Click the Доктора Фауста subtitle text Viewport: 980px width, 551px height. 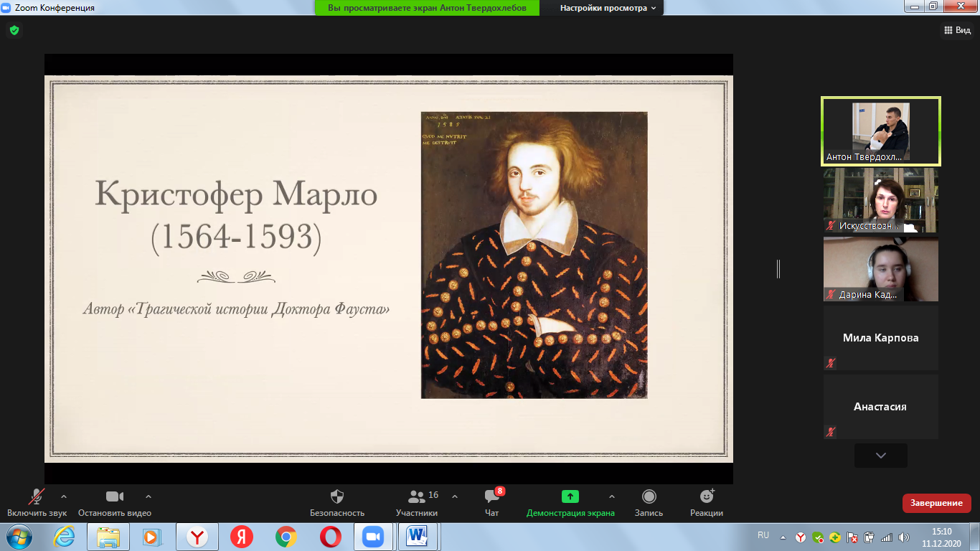(x=331, y=310)
